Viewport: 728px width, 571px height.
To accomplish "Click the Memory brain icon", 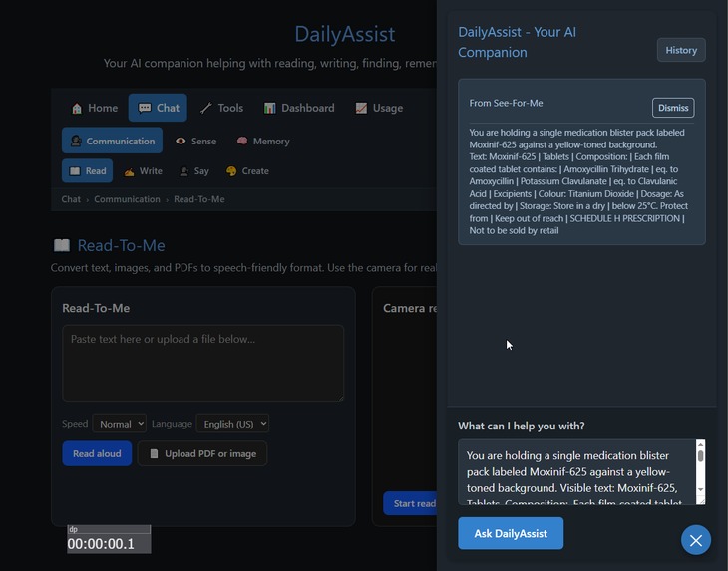I will pos(242,141).
